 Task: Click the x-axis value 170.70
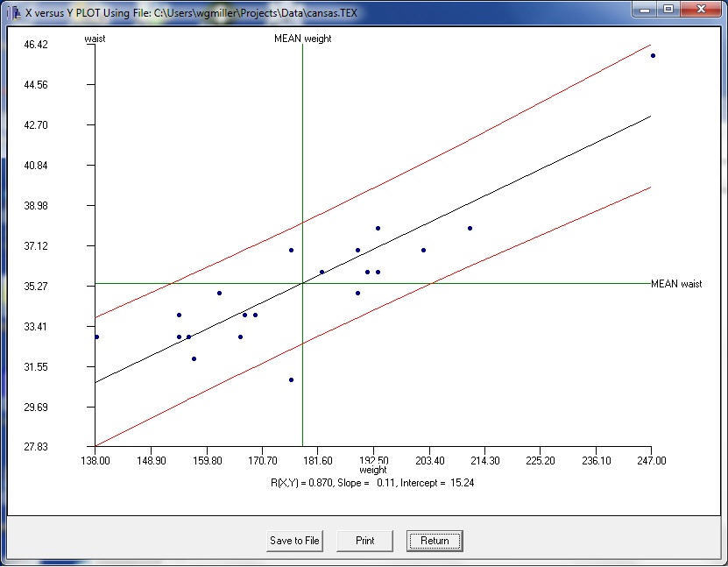(x=262, y=461)
